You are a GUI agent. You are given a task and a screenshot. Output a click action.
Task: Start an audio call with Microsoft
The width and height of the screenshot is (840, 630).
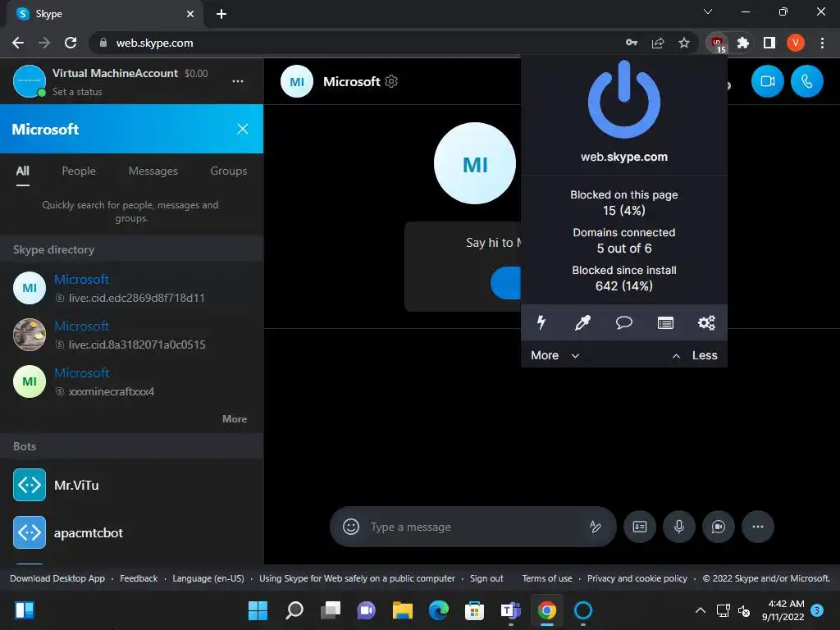pyautogui.click(x=807, y=81)
